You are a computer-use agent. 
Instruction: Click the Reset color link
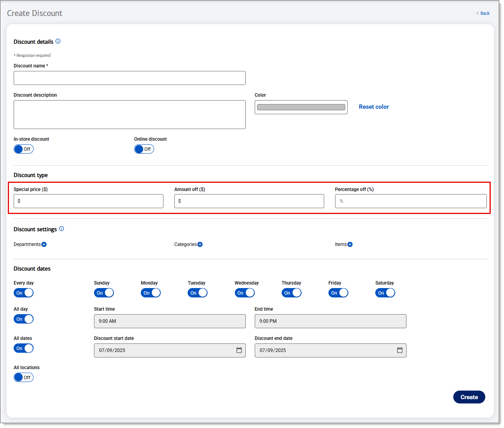click(x=374, y=107)
